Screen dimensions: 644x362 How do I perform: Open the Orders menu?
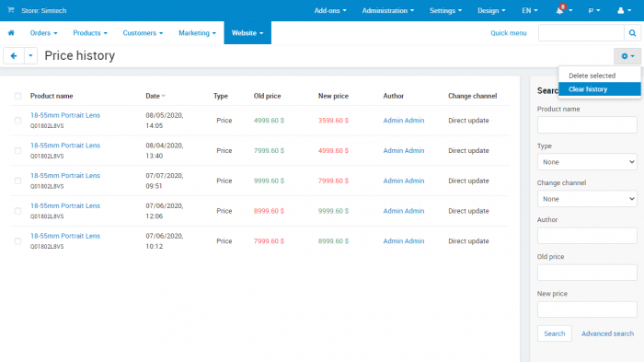[43, 33]
